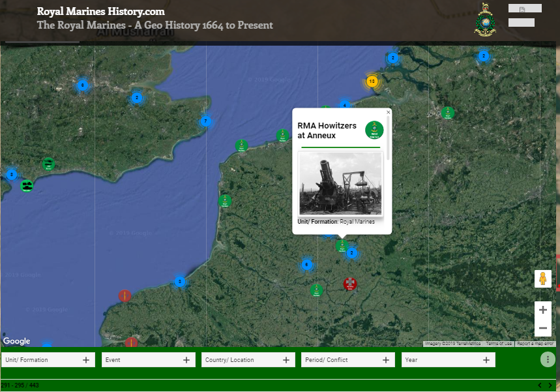
Task: Drop the Street View pegman
Action: coord(543,279)
